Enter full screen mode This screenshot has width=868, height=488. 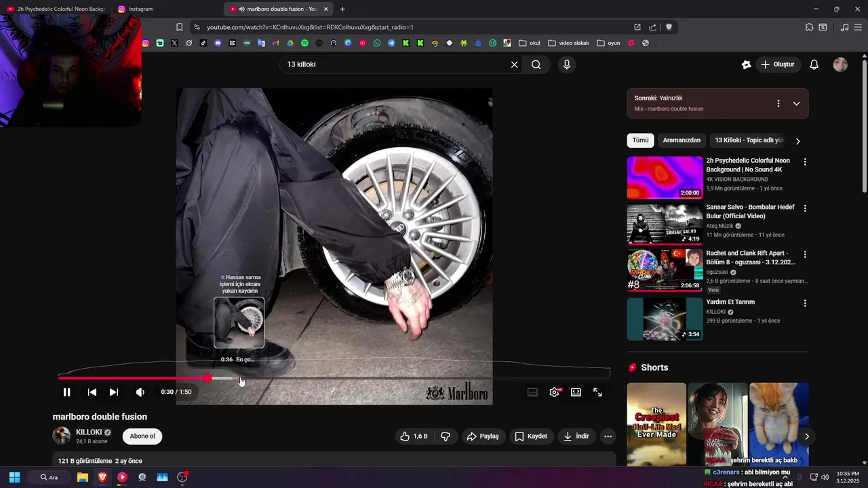[x=597, y=392]
